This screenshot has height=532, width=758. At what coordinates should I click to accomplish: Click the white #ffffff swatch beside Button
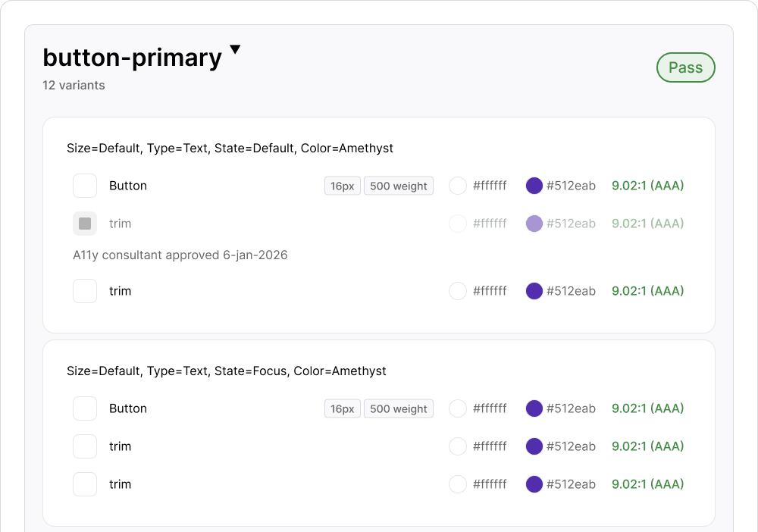458,186
